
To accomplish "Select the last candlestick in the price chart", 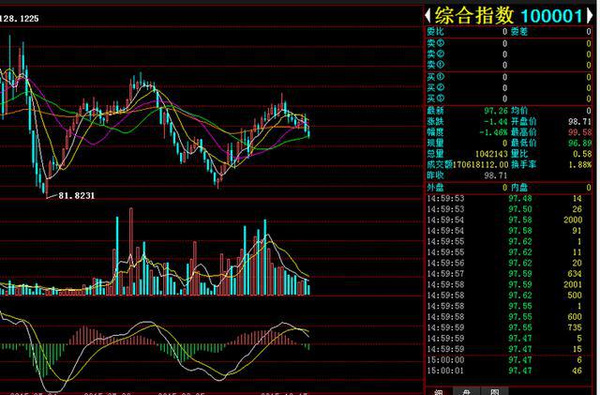I will coord(309,130).
